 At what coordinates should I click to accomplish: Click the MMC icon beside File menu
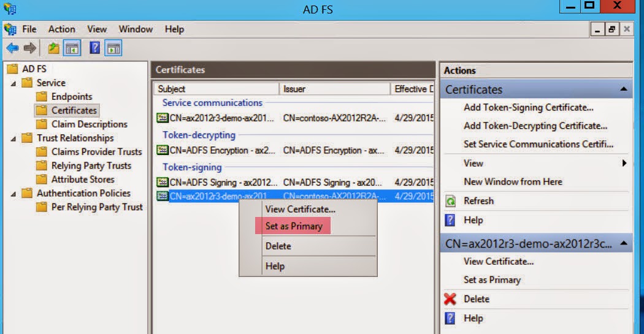pos(10,29)
